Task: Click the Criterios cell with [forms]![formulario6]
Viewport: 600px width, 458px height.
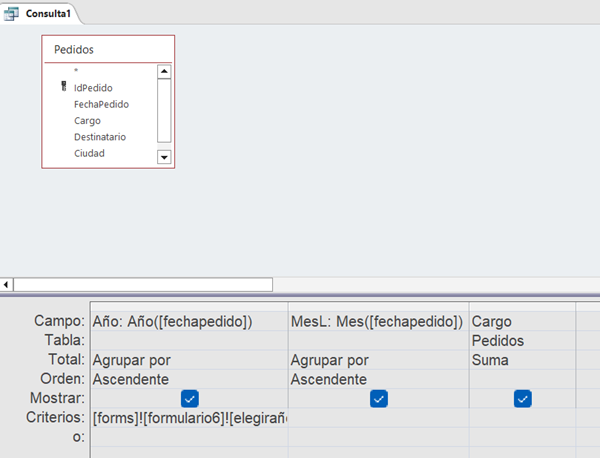Action: [x=189, y=418]
